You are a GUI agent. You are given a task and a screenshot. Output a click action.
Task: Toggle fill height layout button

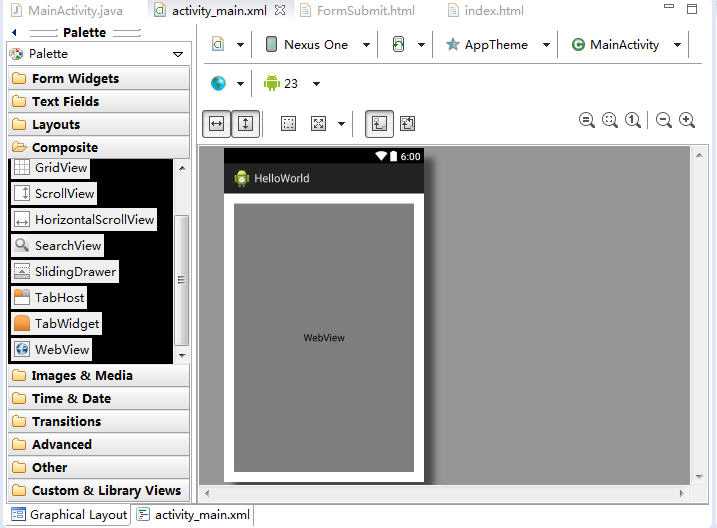tap(246, 123)
